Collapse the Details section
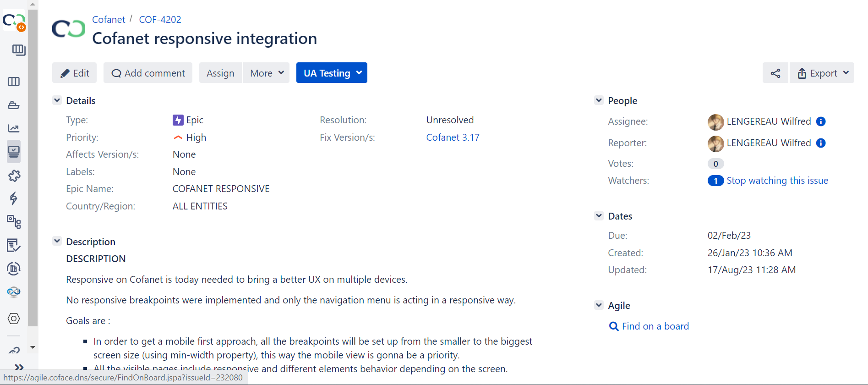 click(x=57, y=100)
